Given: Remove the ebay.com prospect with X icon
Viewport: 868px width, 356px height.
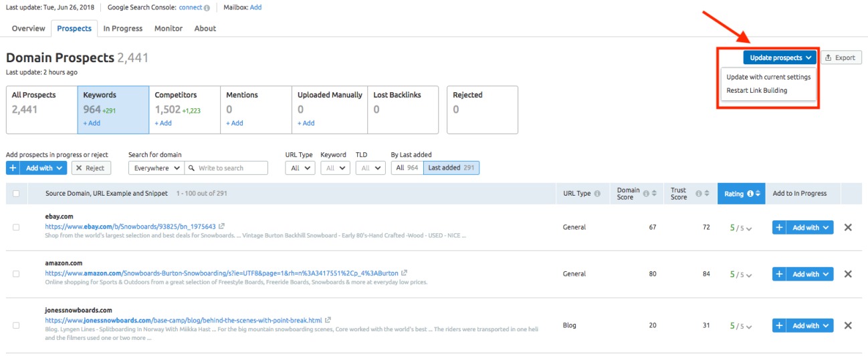Looking at the screenshot, I should (x=848, y=228).
